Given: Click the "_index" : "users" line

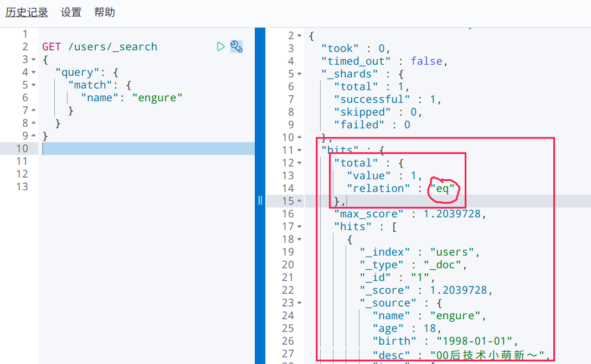Looking at the screenshot, I should (419, 252).
